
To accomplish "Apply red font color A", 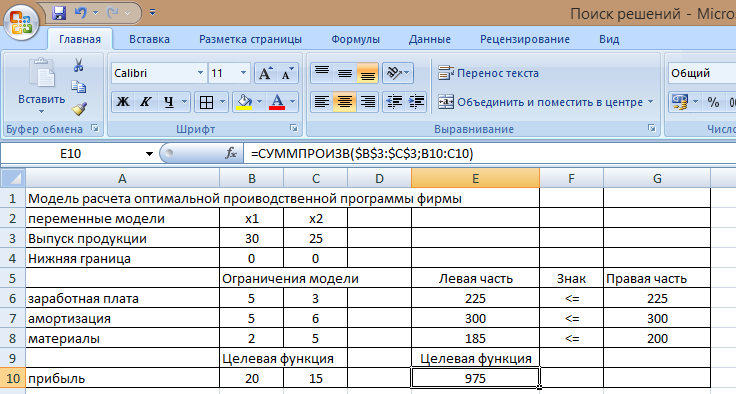I will [277, 102].
